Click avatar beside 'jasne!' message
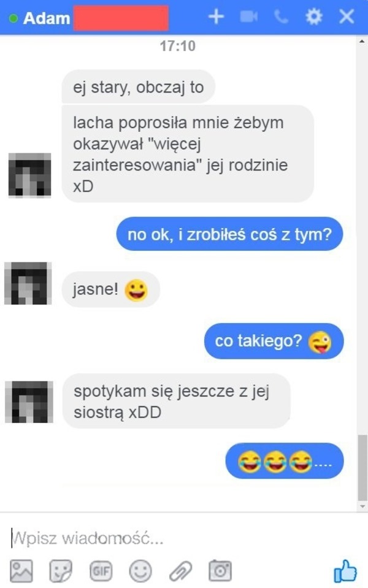 [28, 283]
